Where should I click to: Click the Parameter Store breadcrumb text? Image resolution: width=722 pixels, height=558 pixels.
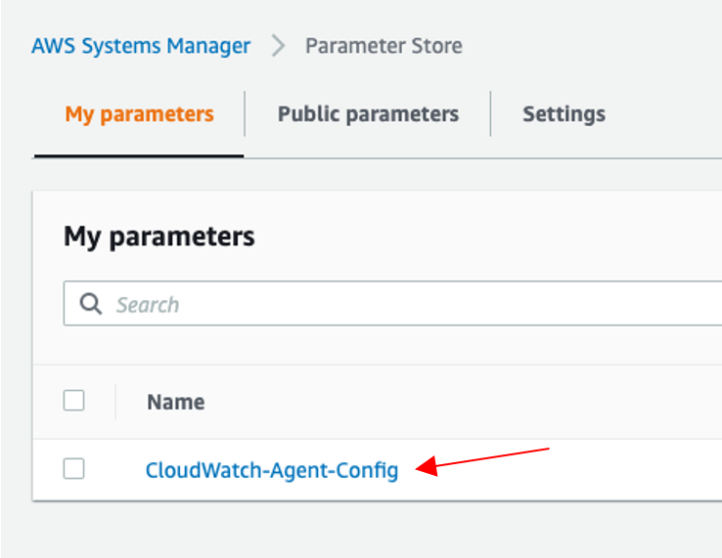(x=384, y=46)
